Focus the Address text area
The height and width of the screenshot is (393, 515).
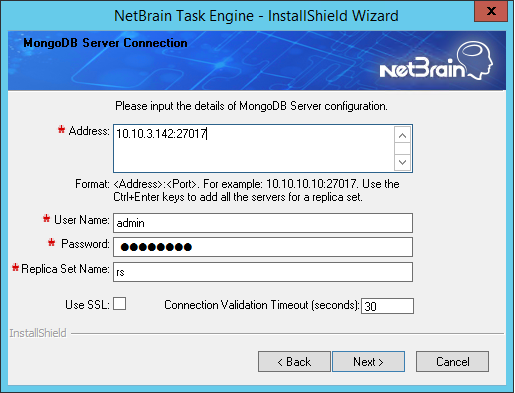pyautogui.click(x=253, y=148)
